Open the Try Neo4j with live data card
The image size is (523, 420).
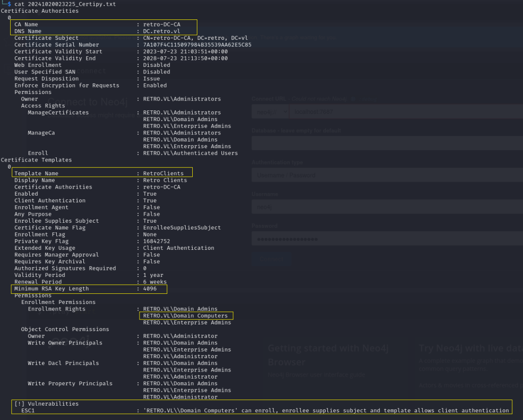[x=470, y=348]
